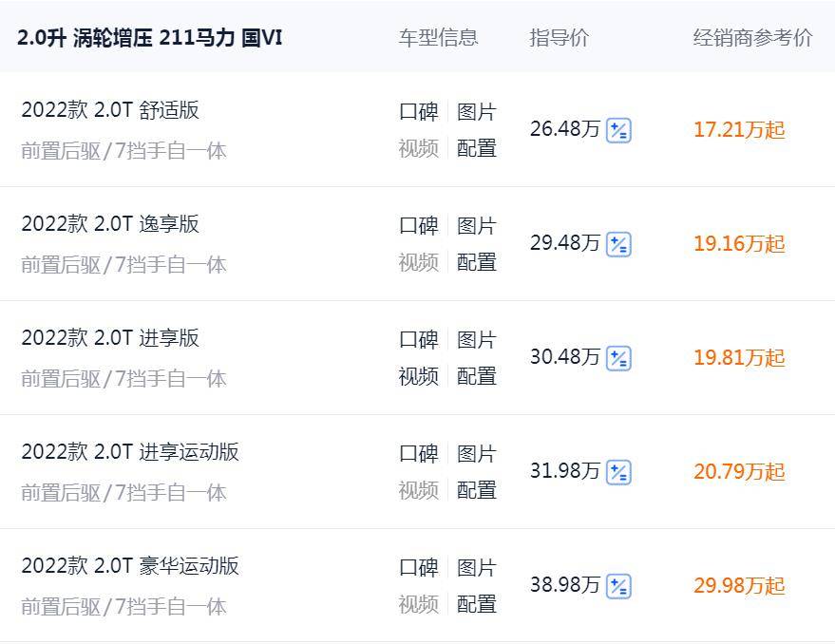The width and height of the screenshot is (835, 644).
Task: Open 口碑 reviews for 2022款 2.0T 舒适版
Action: [x=418, y=110]
